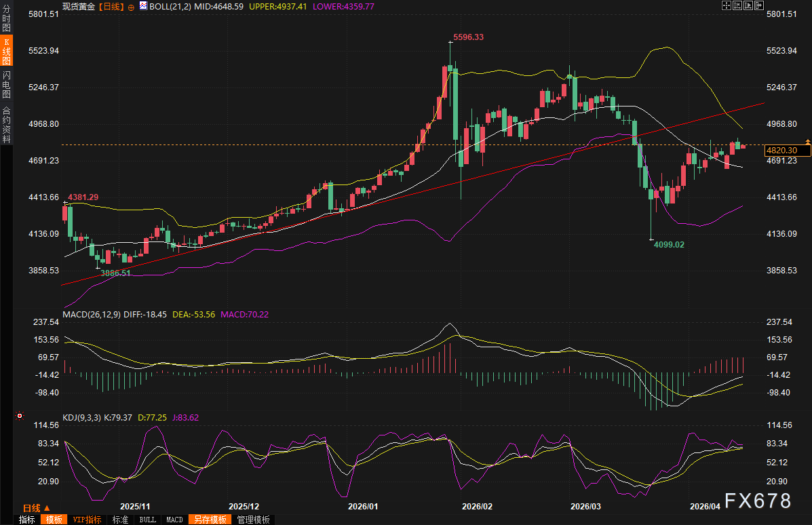
Task: Click the MACD(26,12,9) indicator label
Action: 90,314
